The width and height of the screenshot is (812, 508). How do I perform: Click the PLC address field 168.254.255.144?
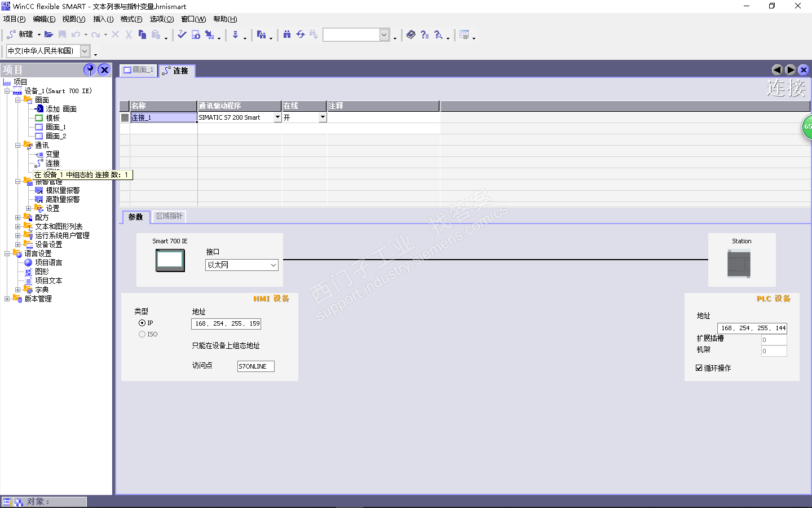[752, 328]
